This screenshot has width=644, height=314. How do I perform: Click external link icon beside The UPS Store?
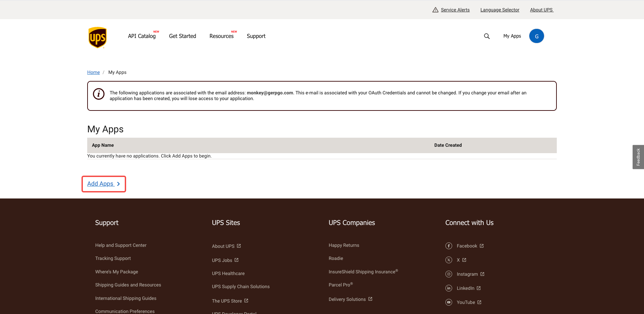pos(246,301)
